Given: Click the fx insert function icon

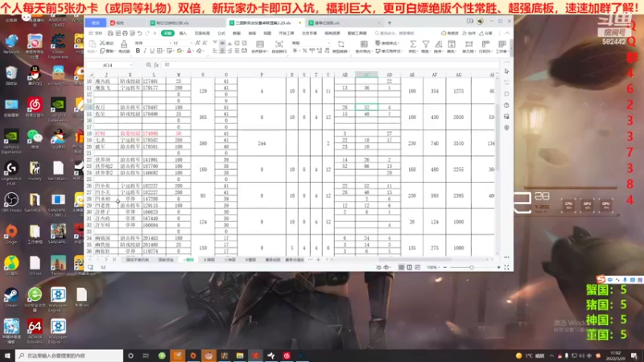Looking at the screenshot, I should 156,65.
